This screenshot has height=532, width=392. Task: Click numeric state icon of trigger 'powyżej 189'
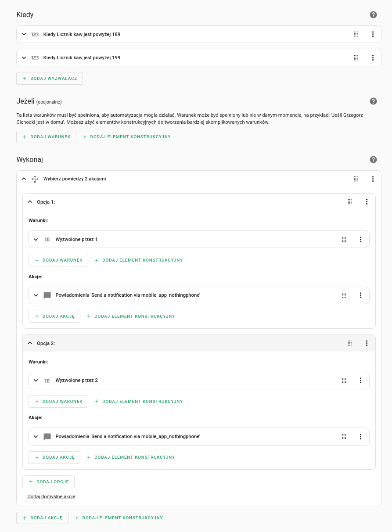tap(35, 34)
